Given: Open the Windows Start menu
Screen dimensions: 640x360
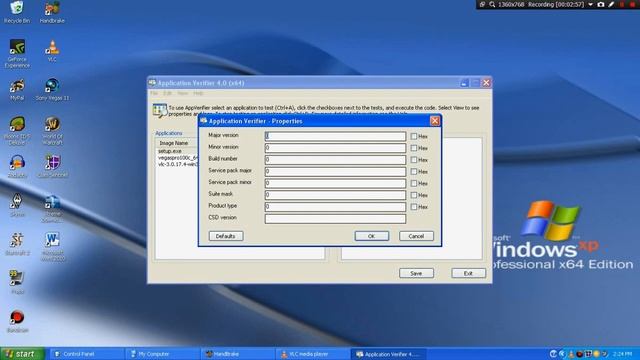Looking at the screenshot, I should (x=22, y=354).
